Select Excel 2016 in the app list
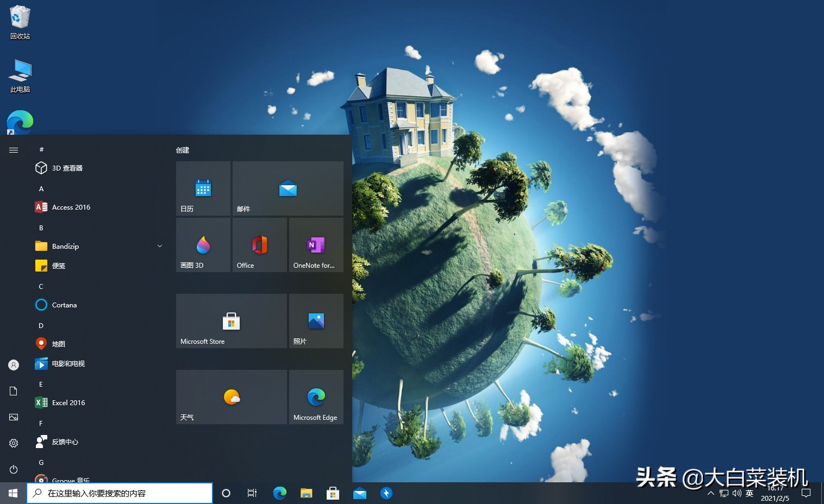This screenshot has height=504, width=824. coord(68,402)
